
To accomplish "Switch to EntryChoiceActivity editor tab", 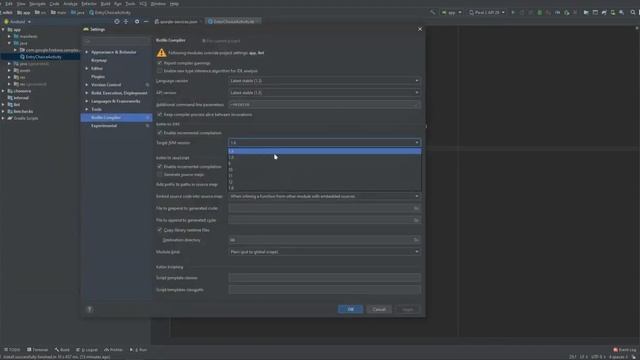I will 233,22.
